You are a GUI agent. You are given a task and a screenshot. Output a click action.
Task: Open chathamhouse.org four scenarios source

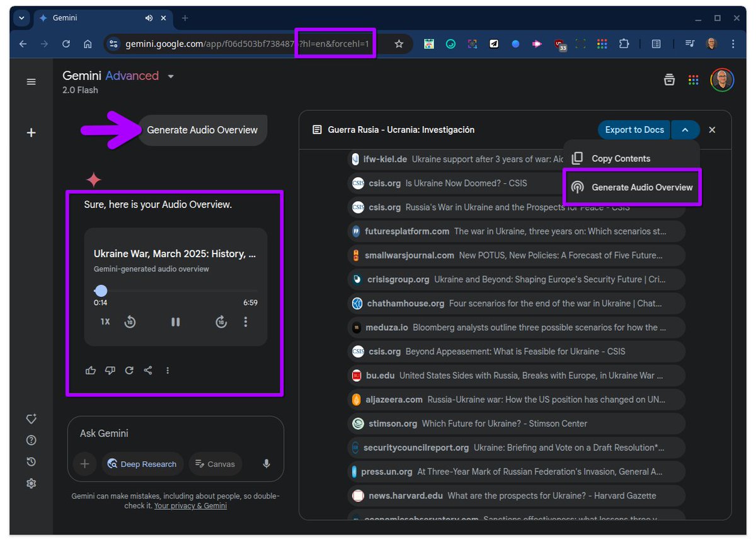(517, 303)
